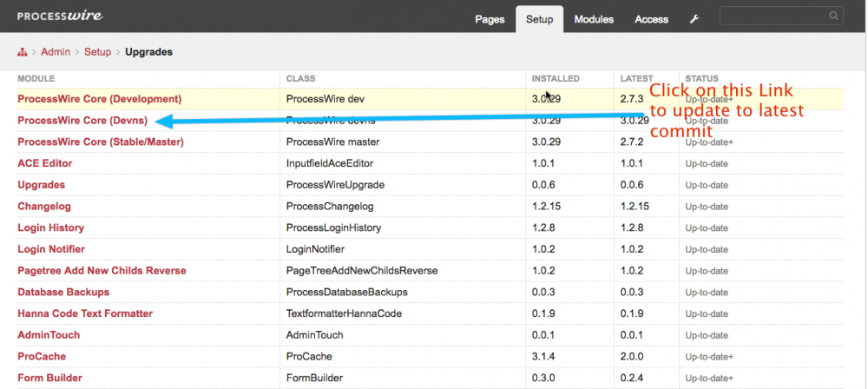Click the Form Builder module link
This screenshot has height=389, width=868.
point(50,378)
